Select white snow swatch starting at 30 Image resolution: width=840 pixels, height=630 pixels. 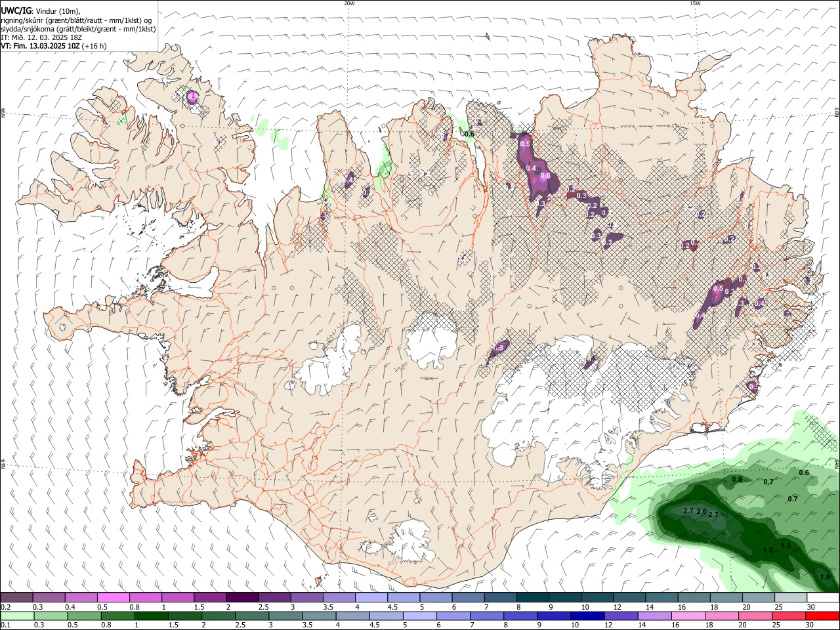pyautogui.click(x=823, y=597)
